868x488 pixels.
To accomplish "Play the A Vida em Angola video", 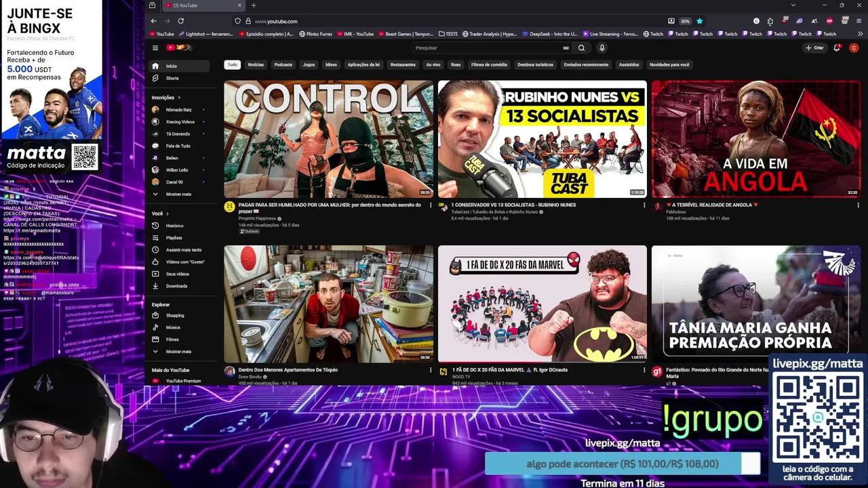I will click(x=755, y=139).
